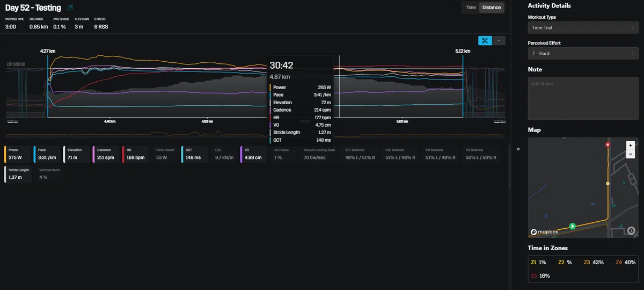
Task: Enable the LSS metric tile
Action: (224, 154)
